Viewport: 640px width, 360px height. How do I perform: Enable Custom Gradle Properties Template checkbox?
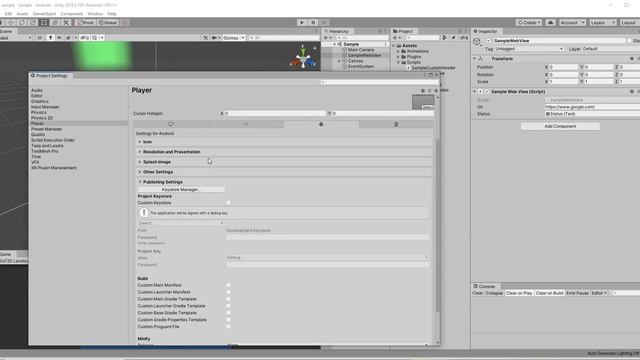[x=229, y=320]
